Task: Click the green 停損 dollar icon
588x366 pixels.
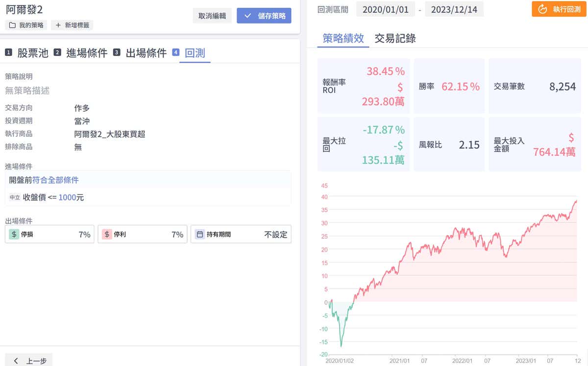Action: pos(14,234)
